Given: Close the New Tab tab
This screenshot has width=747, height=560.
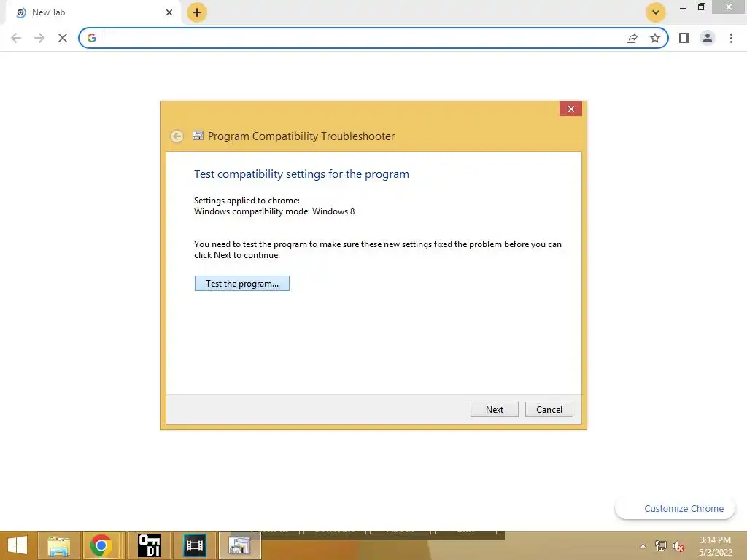Looking at the screenshot, I should tap(169, 12).
